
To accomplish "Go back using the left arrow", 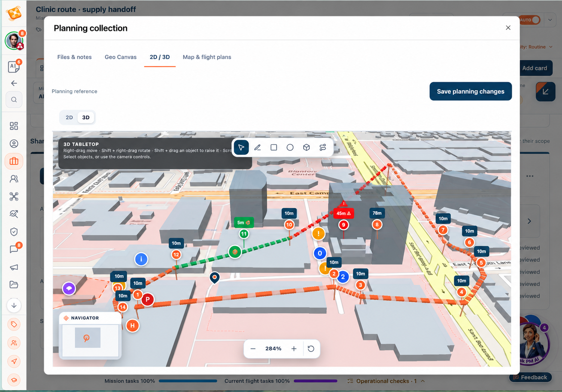I will point(14,83).
